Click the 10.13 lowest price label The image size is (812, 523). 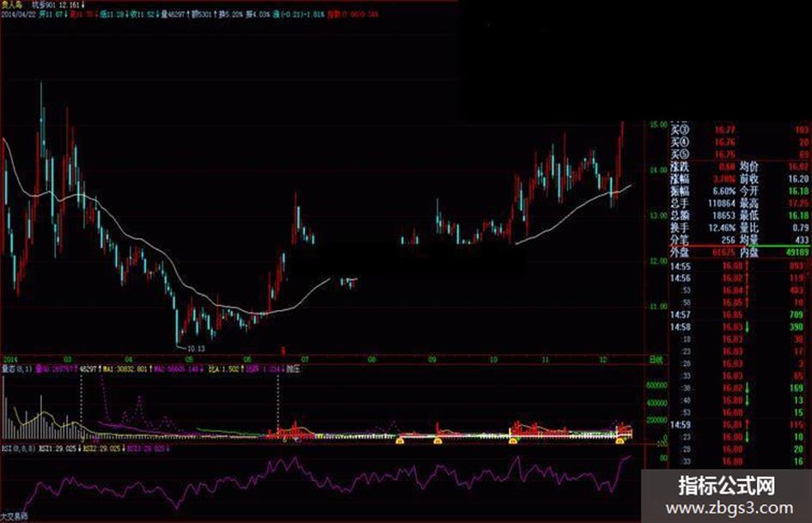[x=196, y=349]
